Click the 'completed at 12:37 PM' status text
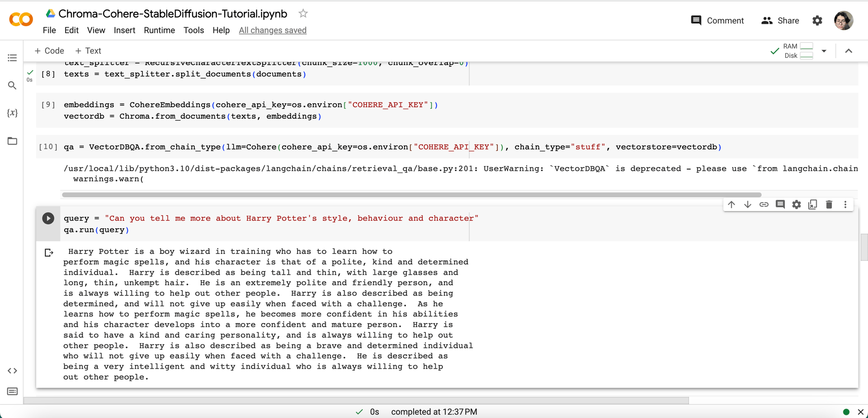868x418 pixels. [x=434, y=412]
